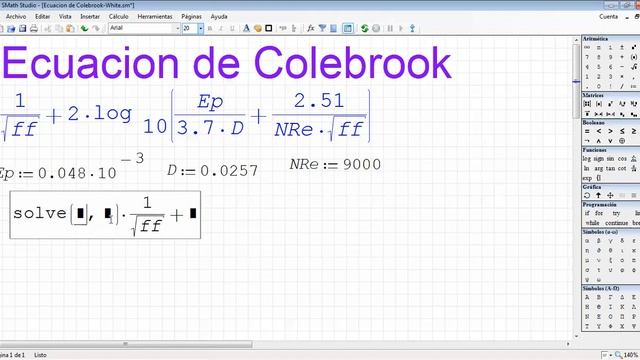Click the parentheses (•) button in Aritmética
The height and width of the screenshot is (360, 640).
tap(633, 57)
